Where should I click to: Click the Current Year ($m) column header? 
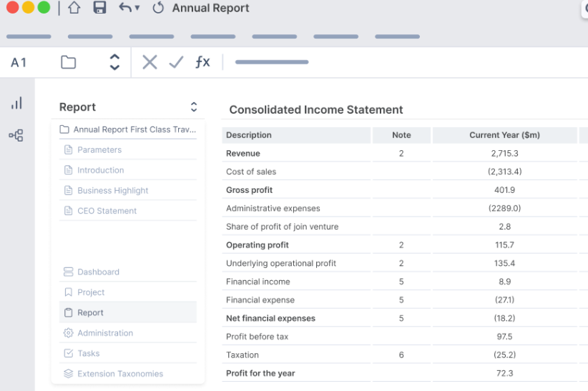point(504,135)
